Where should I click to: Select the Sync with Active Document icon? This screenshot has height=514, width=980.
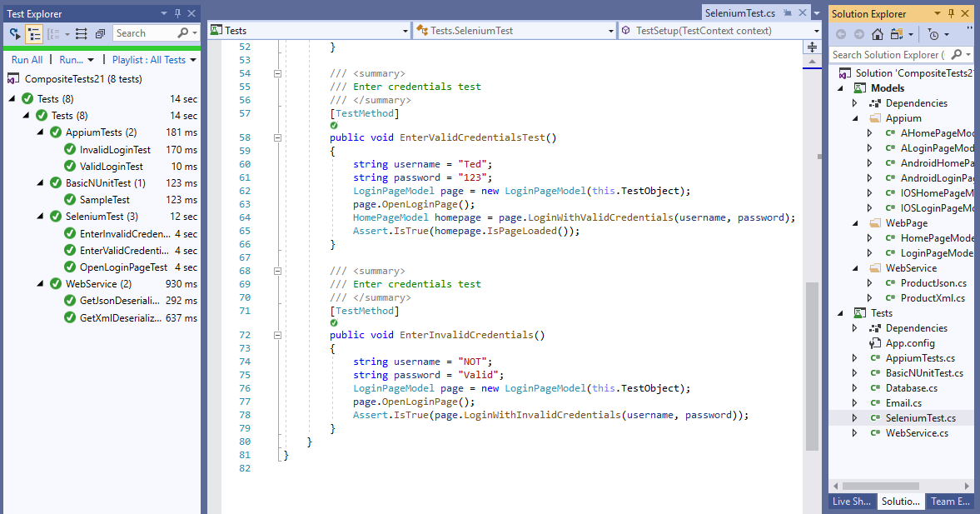click(898, 34)
